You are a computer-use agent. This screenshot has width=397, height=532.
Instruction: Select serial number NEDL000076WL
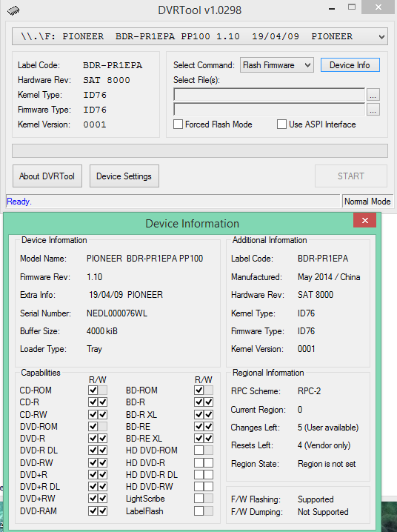pyautogui.click(x=117, y=313)
